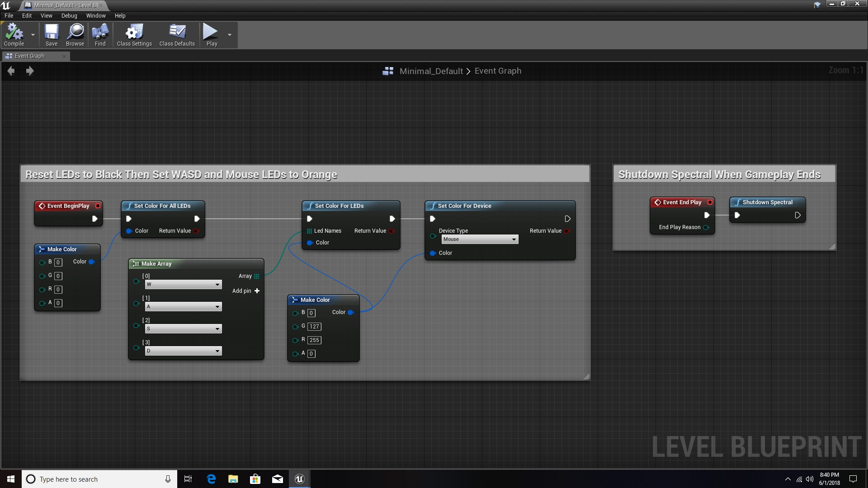
Task: Navigate back in the Event Graph
Action: (11, 71)
